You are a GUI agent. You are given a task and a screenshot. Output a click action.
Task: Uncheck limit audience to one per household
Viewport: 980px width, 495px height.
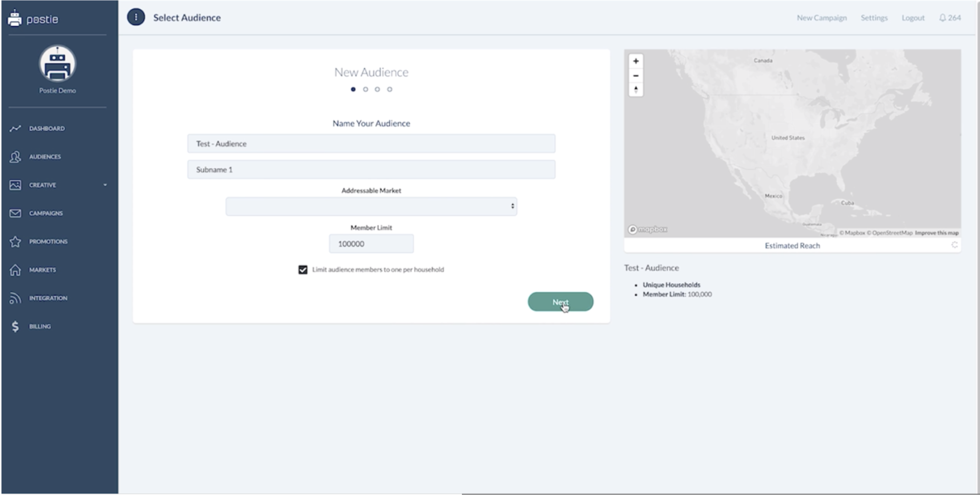click(303, 270)
